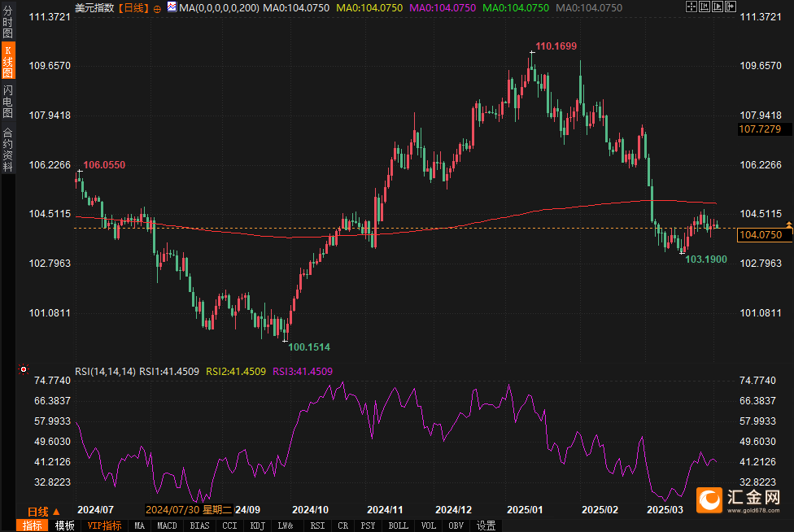Switch to the 模板 tab

tap(64, 525)
